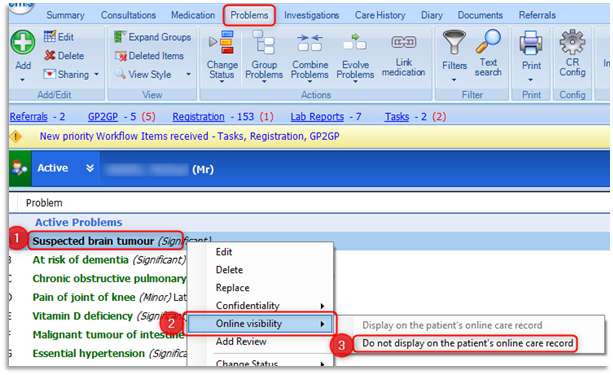Expand the Confidentiality submenu arrow
The image size is (613, 375).
click(x=322, y=306)
